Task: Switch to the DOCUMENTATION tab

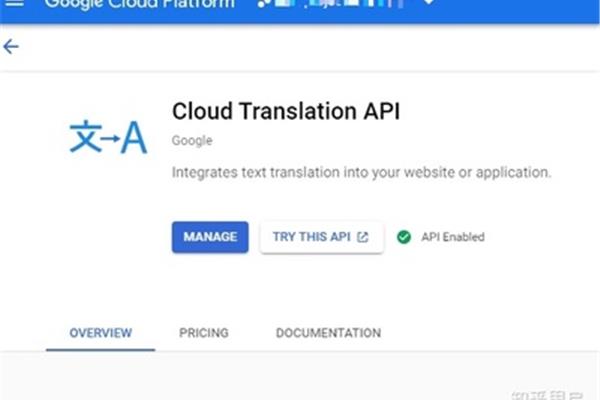Action: coord(328,333)
